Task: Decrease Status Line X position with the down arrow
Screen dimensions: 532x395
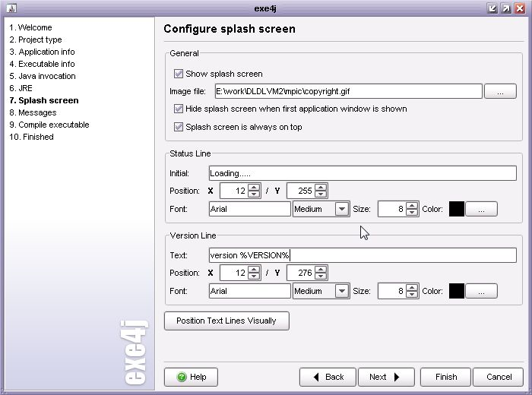Action: coord(253,194)
